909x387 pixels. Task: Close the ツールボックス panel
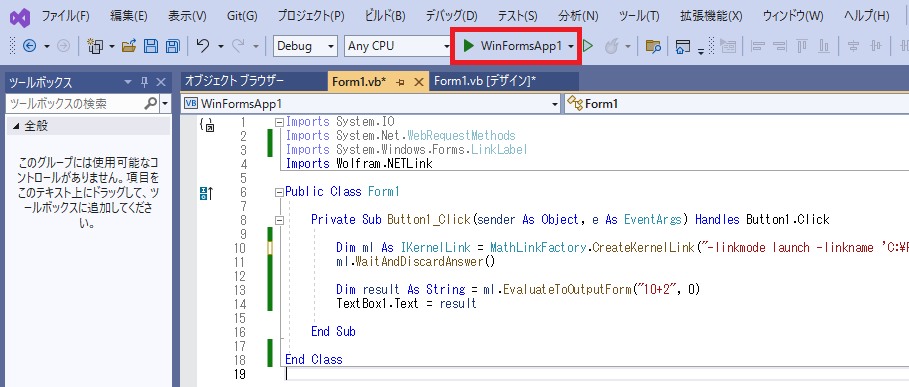click(161, 83)
